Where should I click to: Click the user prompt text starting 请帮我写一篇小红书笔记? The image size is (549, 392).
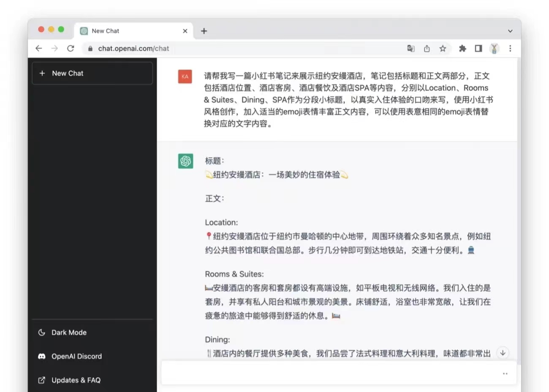click(349, 100)
